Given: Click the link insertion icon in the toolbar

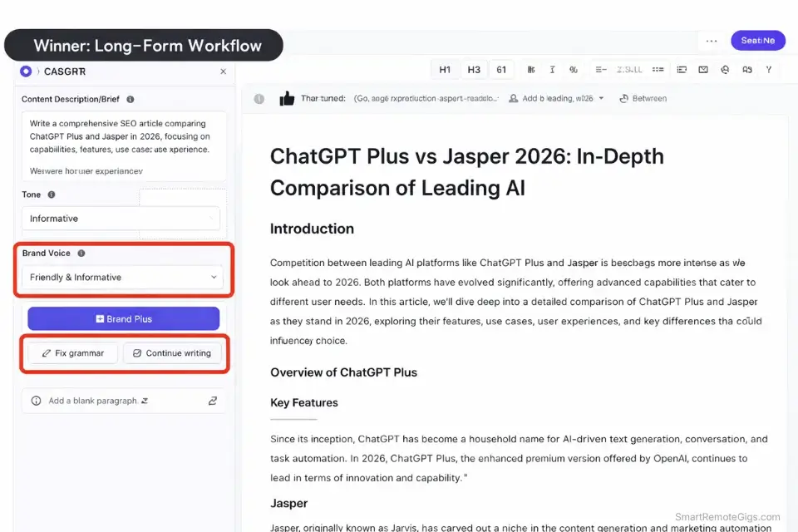Looking at the screenshot, I should [724, 69].
